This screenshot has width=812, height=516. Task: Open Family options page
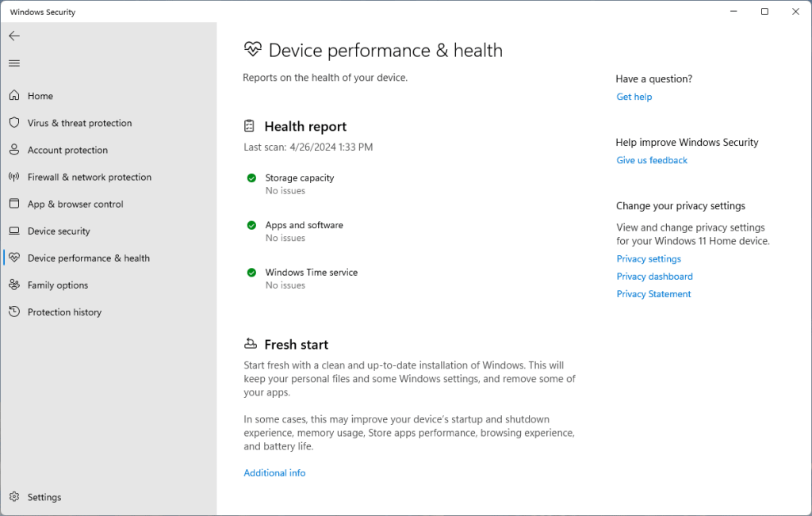click(58, 285)
